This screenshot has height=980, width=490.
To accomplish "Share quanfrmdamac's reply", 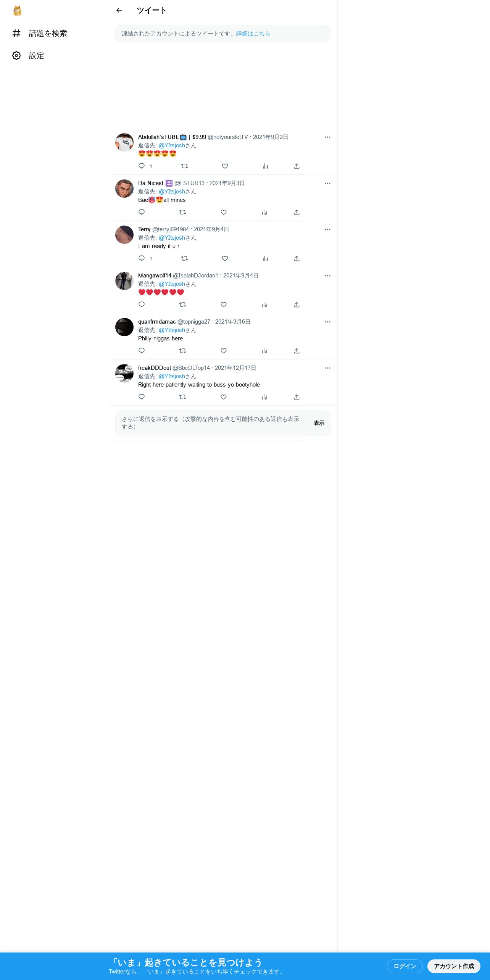I will click(x=297, y=351).
